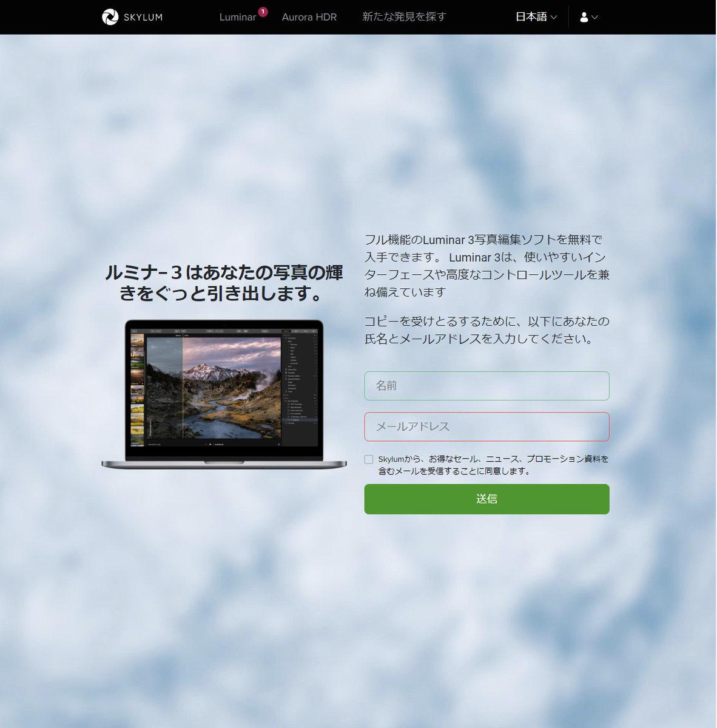Click the メールアドレス email field
717x728 pixels.
tap(486, 426)
